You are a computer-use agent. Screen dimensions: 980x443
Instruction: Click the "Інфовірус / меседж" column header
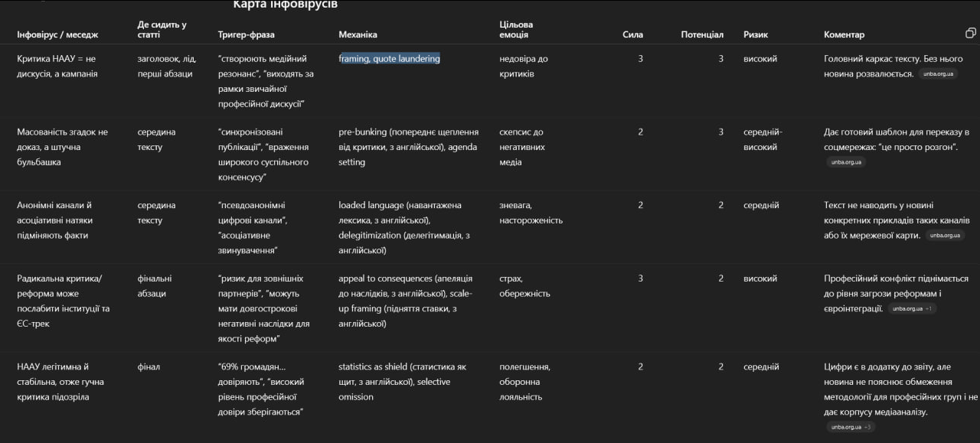[57, 34]
